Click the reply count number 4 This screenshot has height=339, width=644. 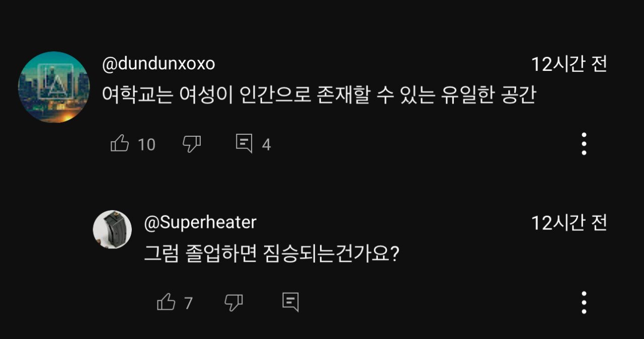coord(266,145)
